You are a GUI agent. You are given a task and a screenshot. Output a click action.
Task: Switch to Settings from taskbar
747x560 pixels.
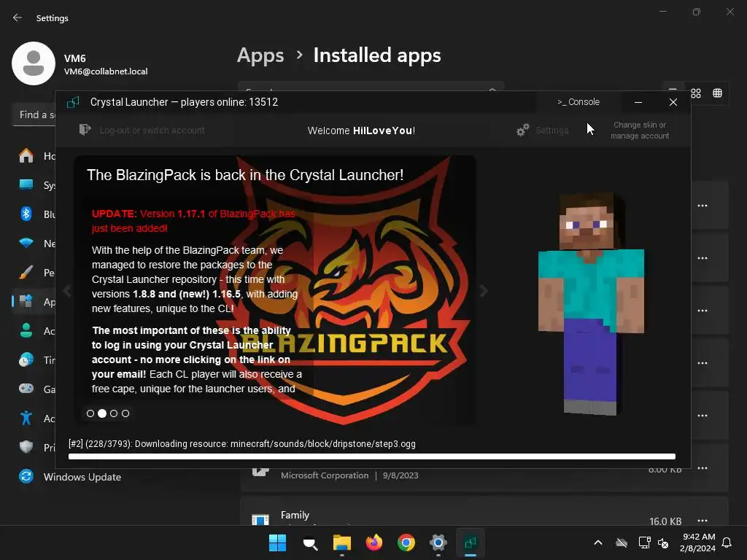[x=438, y=542]
